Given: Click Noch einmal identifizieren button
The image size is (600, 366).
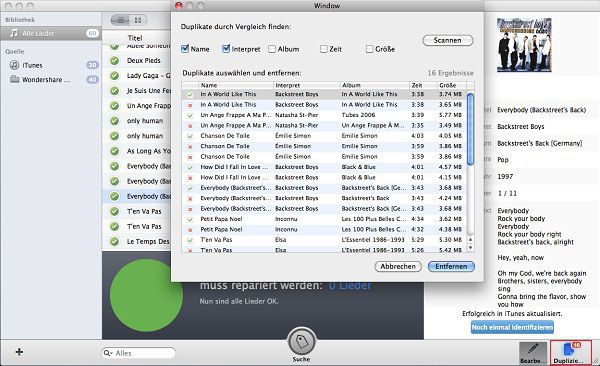Looking at the screenshot, I should pos(512,327).
